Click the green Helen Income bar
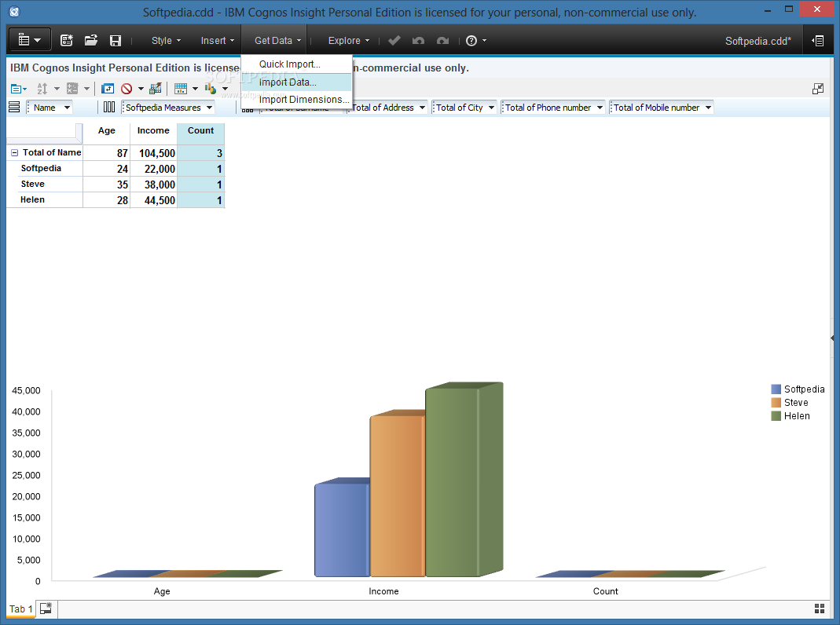Image resolution: width=840 pixels, height=625 pixels. [464, 480]
